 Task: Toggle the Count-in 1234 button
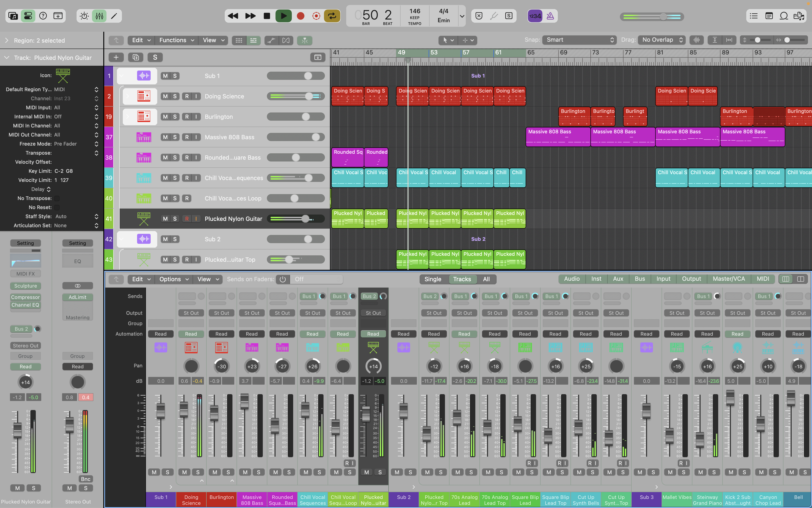[x=535, y=16]
